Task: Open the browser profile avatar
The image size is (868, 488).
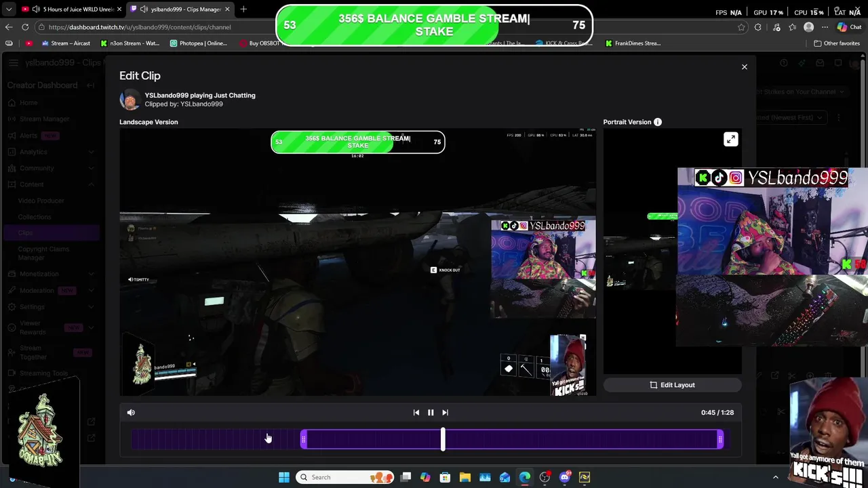Action: click(x=808, y=27)
